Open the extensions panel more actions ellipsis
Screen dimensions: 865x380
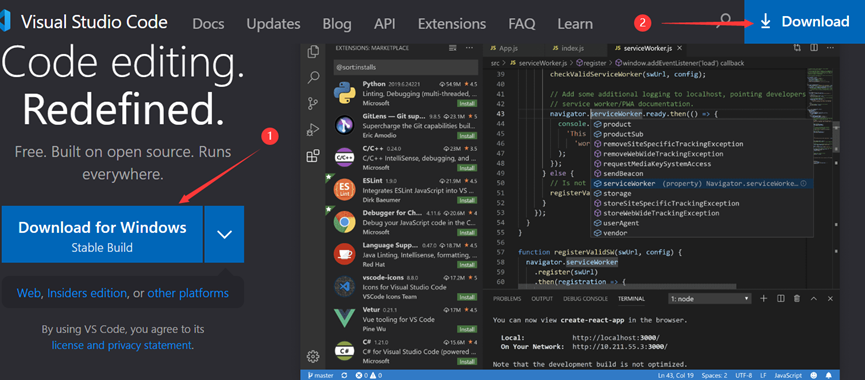(x=469, y=48)
